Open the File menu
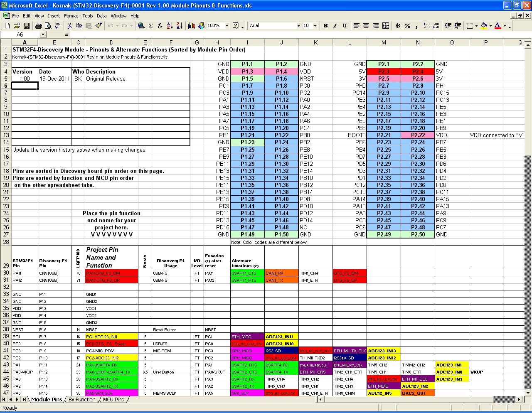532x413 pixels. click(15, 16)
